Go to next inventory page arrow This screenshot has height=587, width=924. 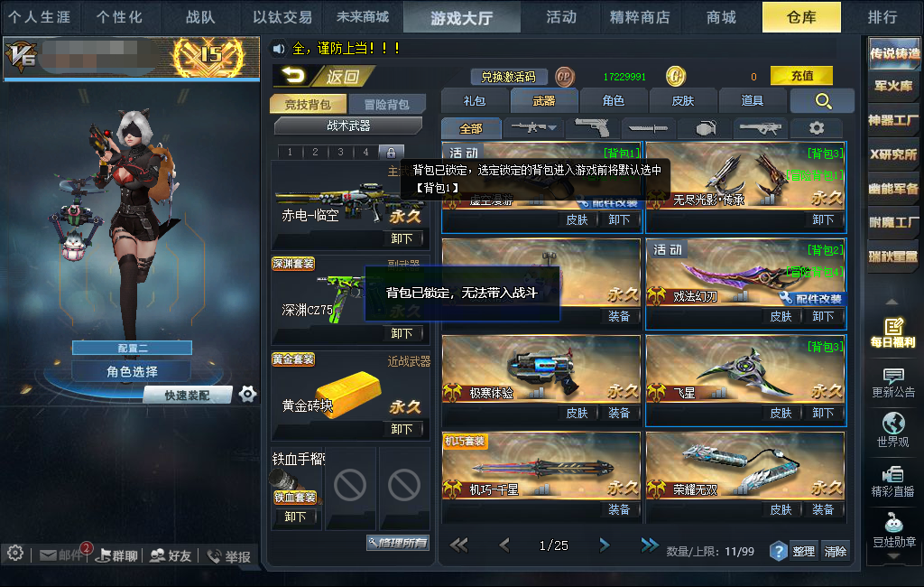coord(604,545)
